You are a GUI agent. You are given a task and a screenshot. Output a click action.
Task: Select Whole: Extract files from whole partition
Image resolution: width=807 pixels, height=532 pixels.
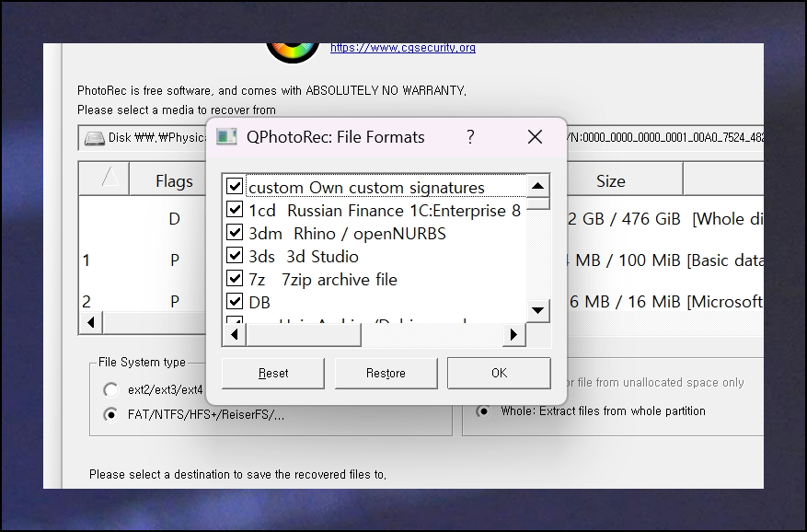(x=483, y=411)
